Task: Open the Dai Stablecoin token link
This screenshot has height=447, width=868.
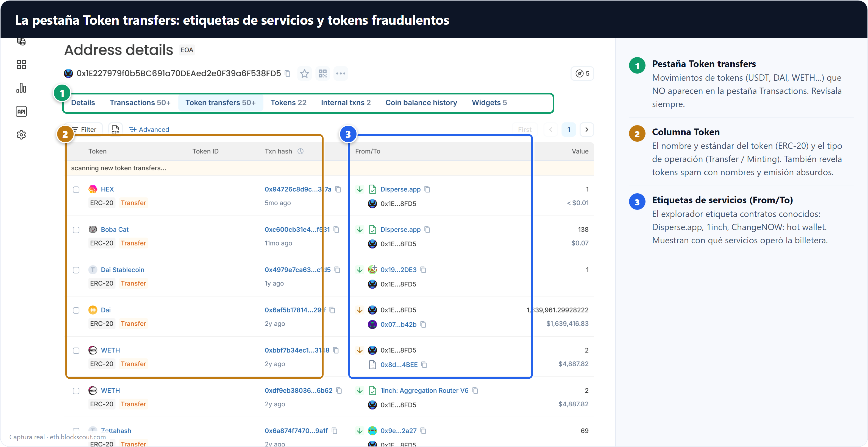Action: click(122, 270)
